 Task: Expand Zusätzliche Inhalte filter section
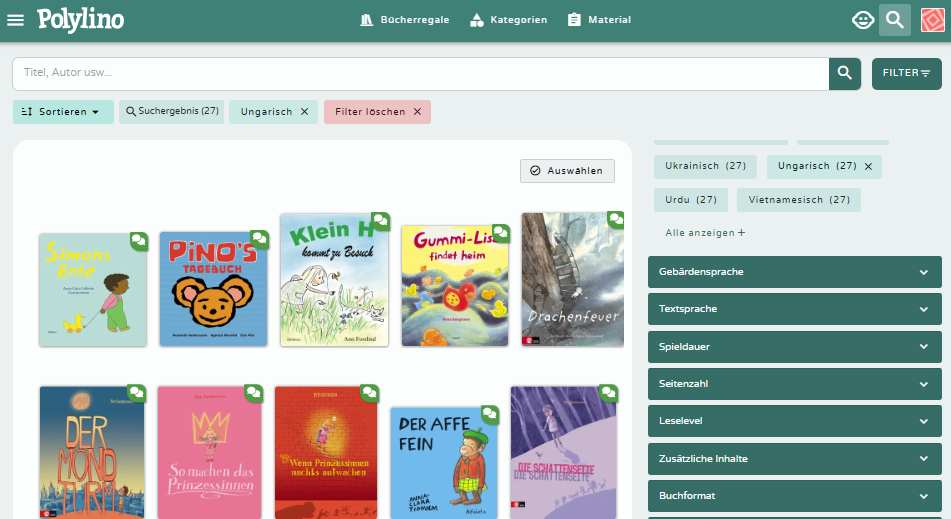[795, 459]
